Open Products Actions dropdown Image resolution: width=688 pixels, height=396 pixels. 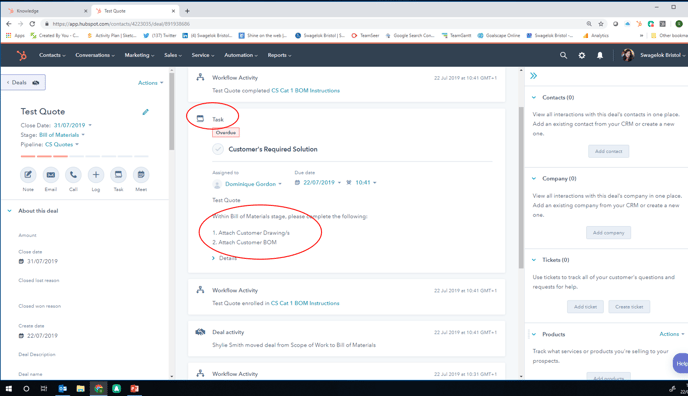[x=672, y=334]
